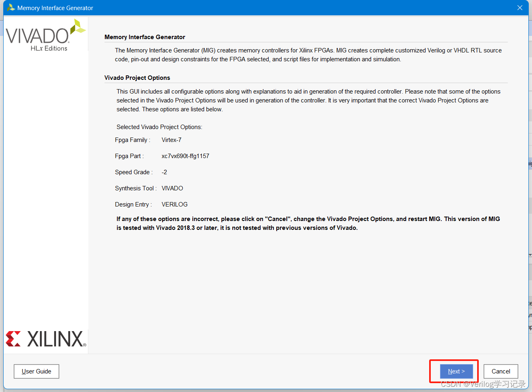This screenshot has height=392, width=532.
Task: Open the User Guide
Action: tap(36, 371)
